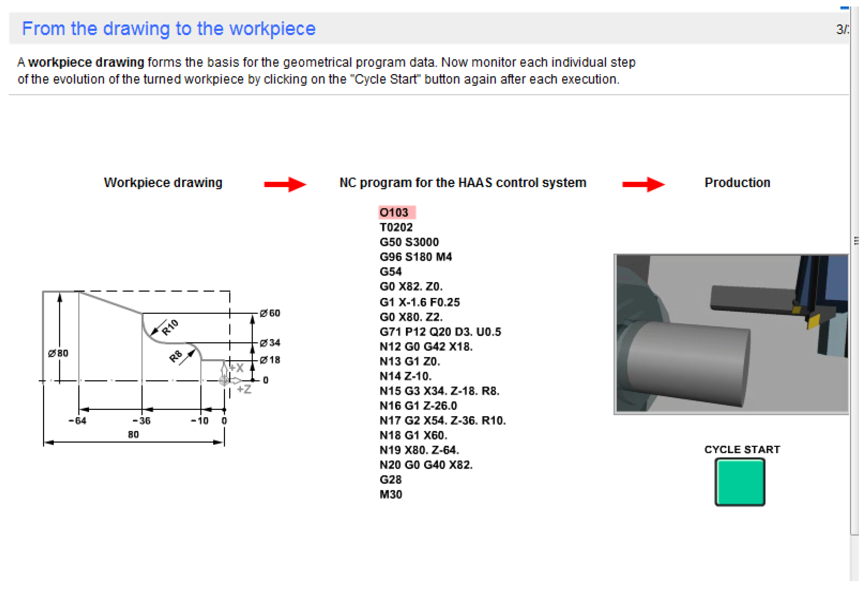Click the red arrow before Production
The width and height of the screenshot is (868, 590).
pyautogui.click(x=643, y=184)
